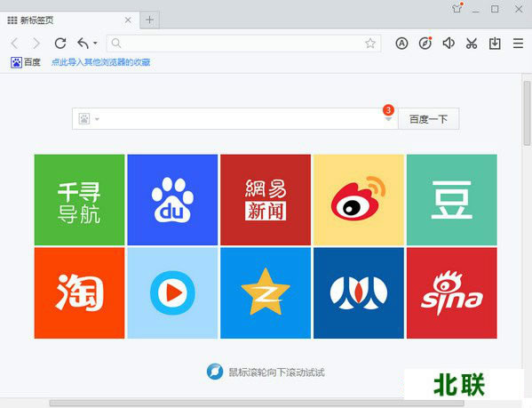
Task: Click the 百度一下 search button
Action: (x=428, y=119)
